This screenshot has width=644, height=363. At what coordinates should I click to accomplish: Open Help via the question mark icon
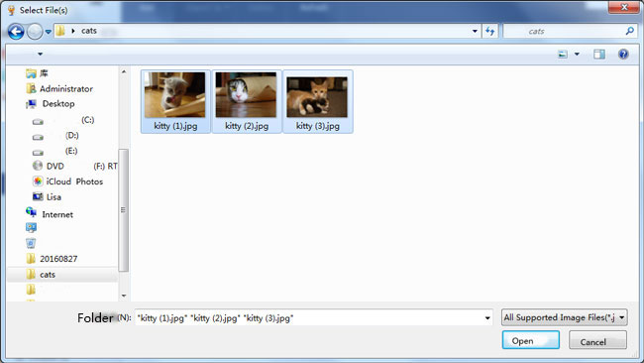coord(623,54)
